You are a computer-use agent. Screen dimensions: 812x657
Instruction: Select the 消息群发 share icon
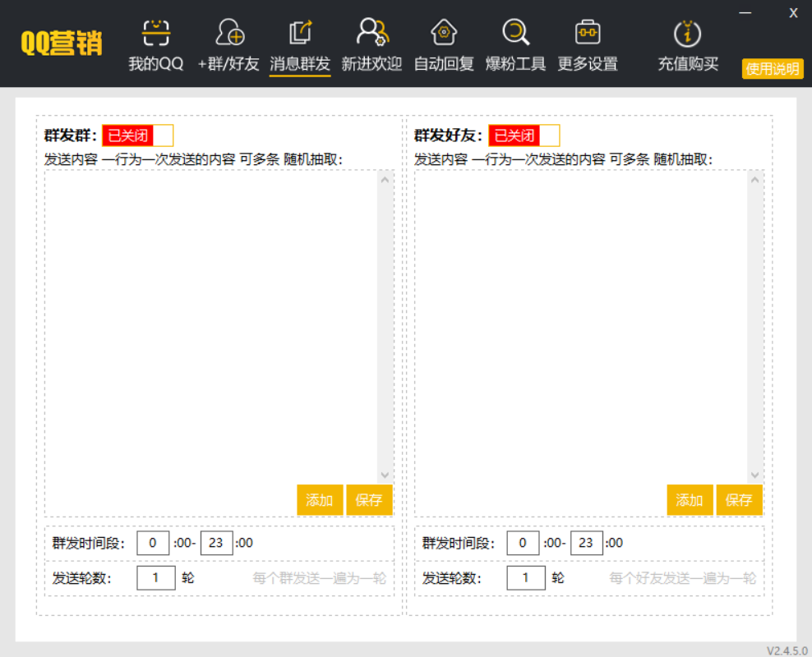coord(300,32)
